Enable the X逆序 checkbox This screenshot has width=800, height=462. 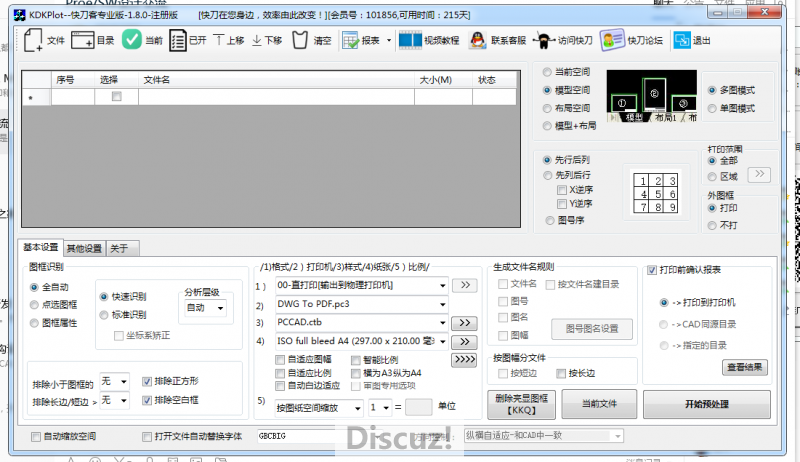[562, 190]
